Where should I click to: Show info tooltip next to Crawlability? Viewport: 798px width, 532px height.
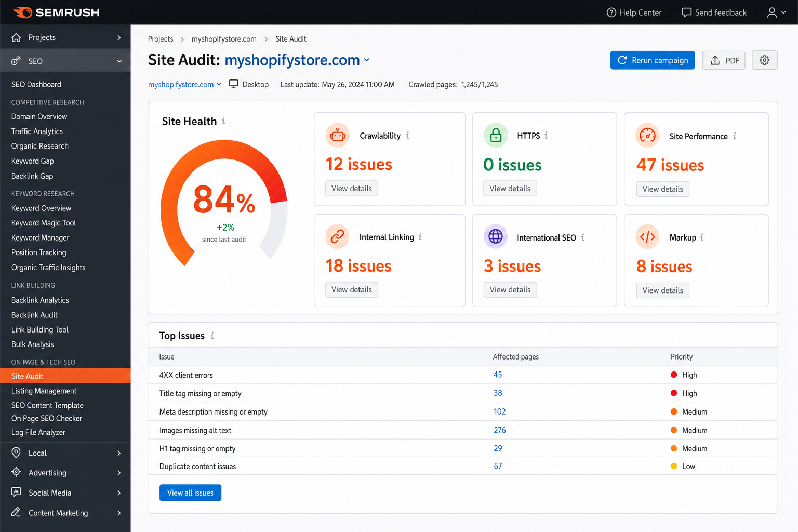tap(408, 136)
